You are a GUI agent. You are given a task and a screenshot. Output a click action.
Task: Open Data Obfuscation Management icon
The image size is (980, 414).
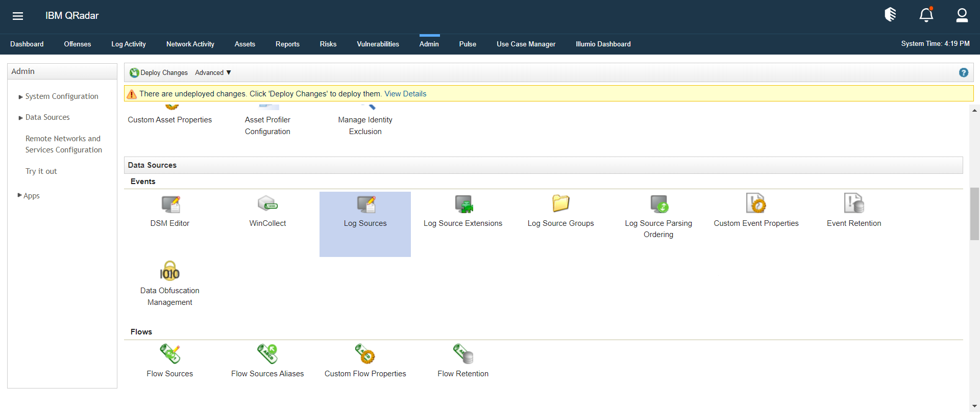pos(170,271)
